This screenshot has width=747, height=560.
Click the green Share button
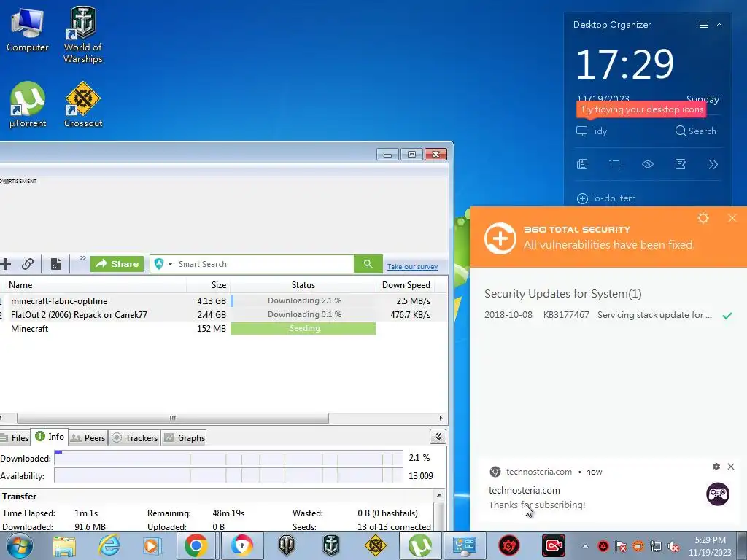[117, 264]
